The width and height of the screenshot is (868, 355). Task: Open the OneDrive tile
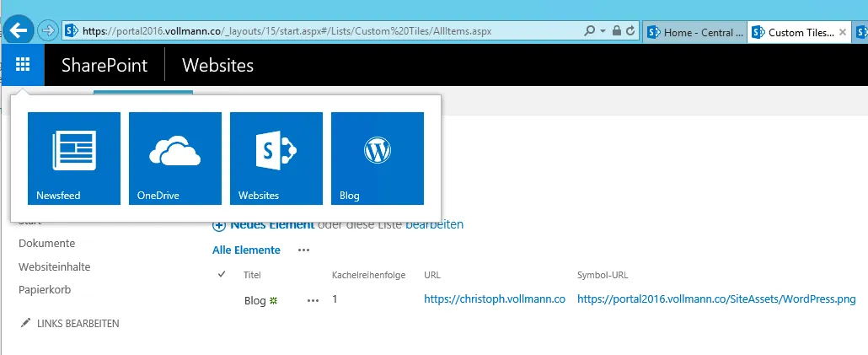tap(175, 159)
